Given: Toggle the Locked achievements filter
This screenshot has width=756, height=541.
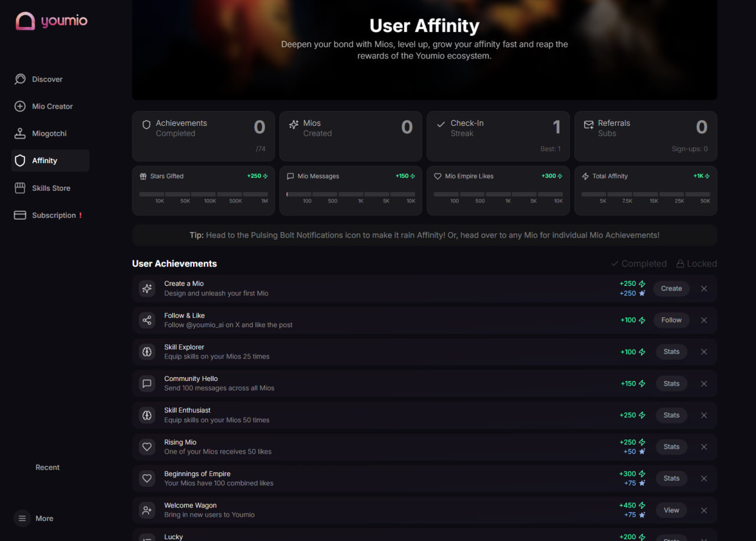Looking at the screenshot, I should click(696, 263).
